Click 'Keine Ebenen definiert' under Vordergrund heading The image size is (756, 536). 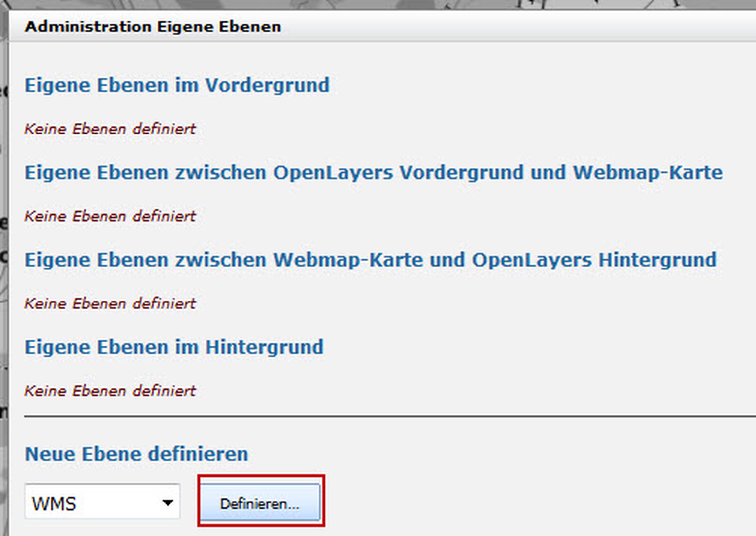click(x=110, y=129)
